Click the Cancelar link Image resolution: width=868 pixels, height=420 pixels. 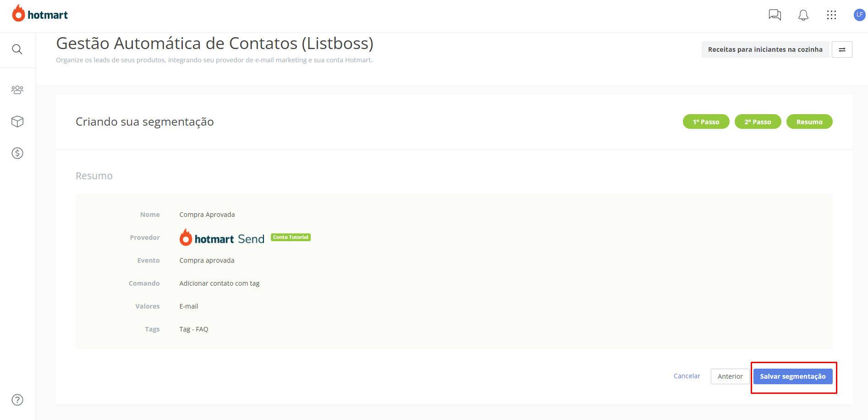(687, 376)
